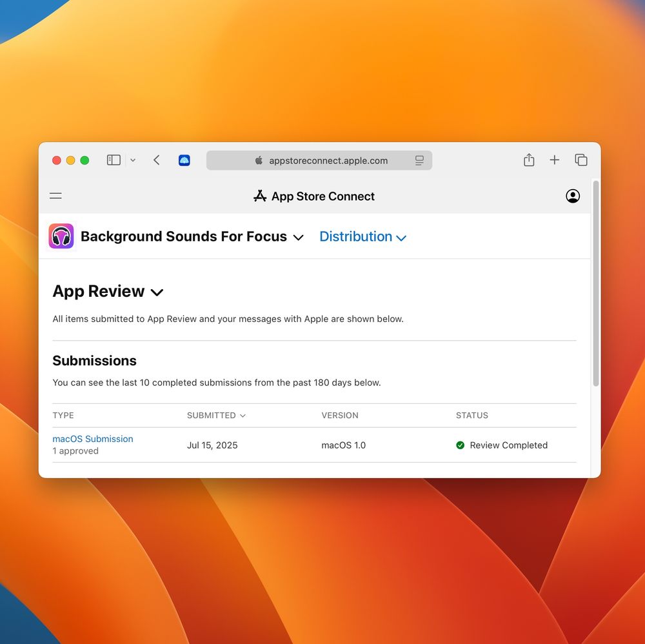Click the 1 approved text
645x644 pixels.
pyautogui.click(x=75, y=450)
